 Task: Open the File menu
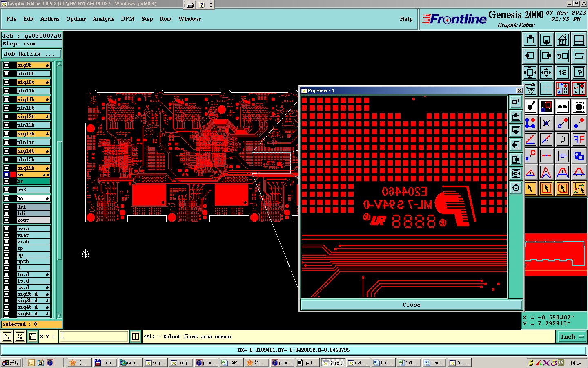(x=11, y=19)
